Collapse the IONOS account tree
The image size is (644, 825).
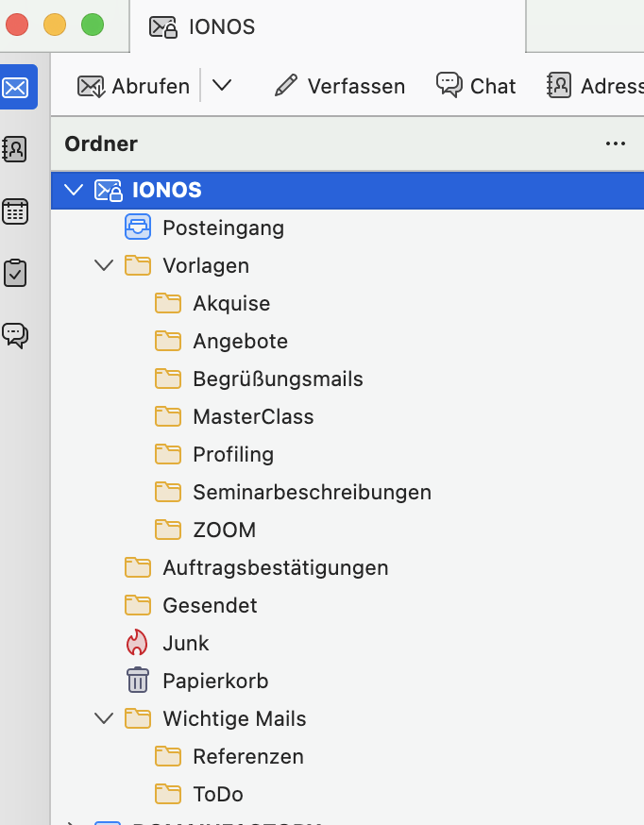point(74,190)
